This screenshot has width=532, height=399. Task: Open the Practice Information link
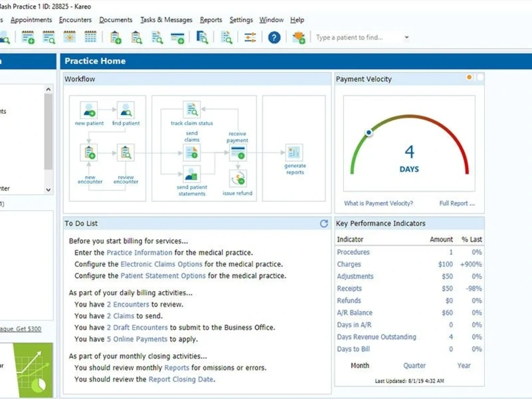point(139,253)
